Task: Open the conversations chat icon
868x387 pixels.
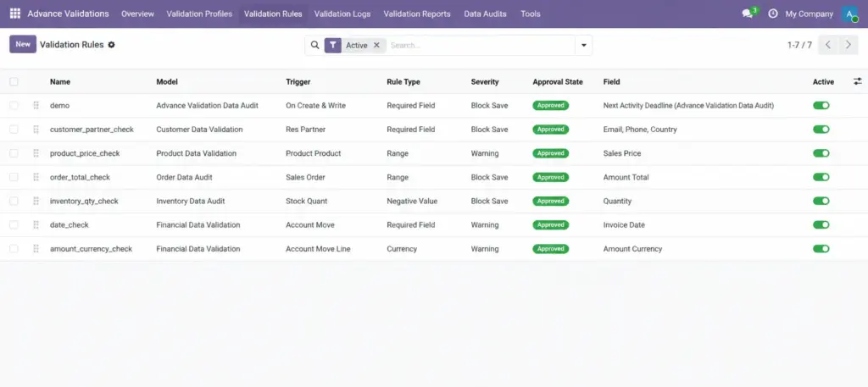Action: point(748,14)
